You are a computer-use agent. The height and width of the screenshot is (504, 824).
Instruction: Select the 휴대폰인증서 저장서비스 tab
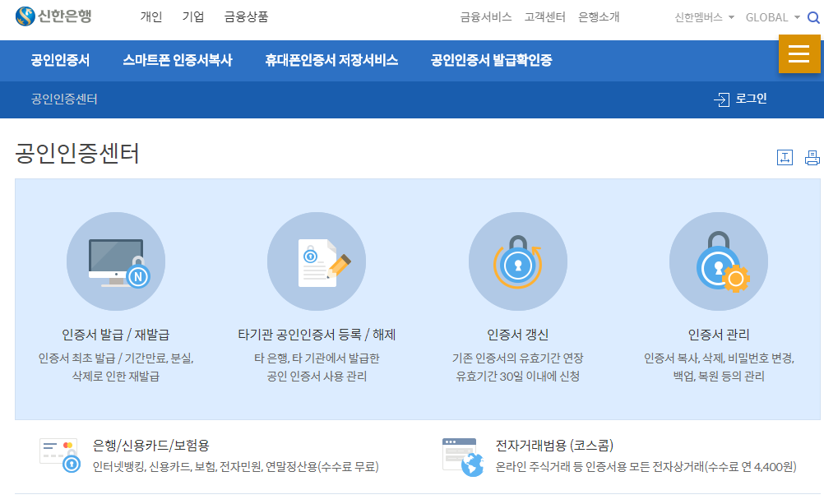click(331, 60)
